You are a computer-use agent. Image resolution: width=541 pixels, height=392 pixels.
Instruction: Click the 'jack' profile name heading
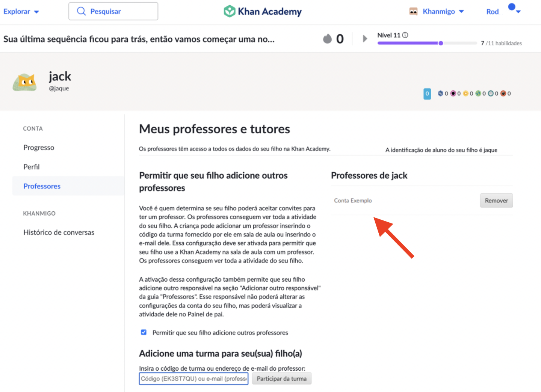(60, 76)
